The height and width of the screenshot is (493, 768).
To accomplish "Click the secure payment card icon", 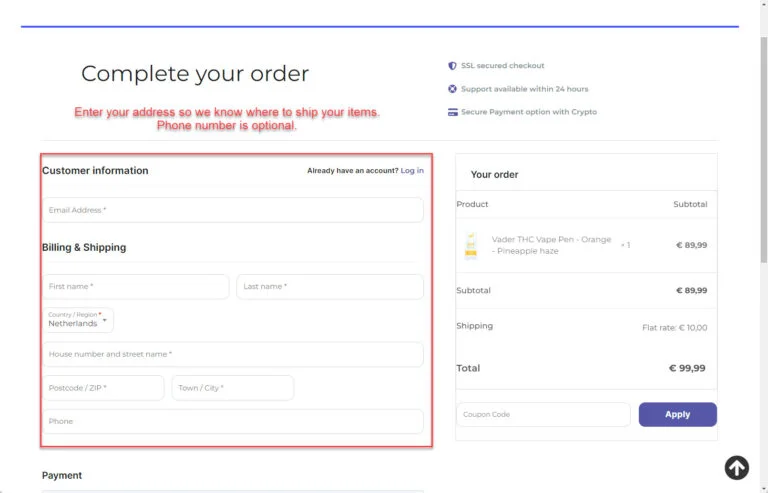I will click(453, 112).
